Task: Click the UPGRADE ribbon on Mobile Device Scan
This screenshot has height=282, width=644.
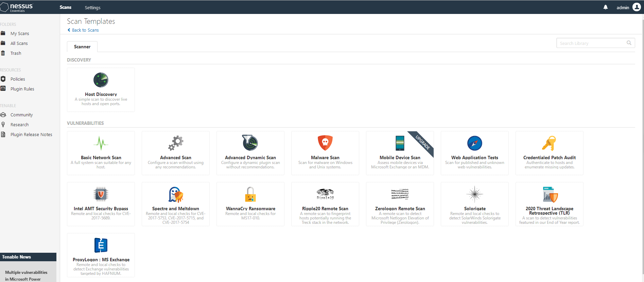Action: point(423,142)
